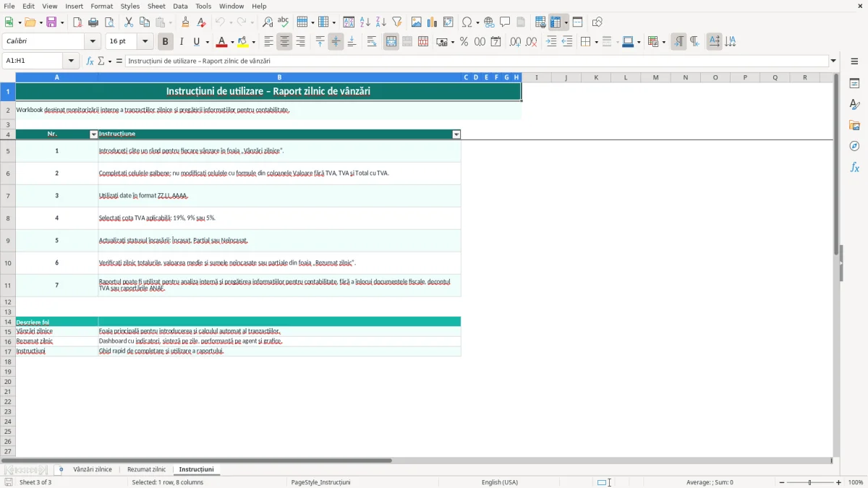Cut the selection with the scissors icon

click(x=129, y=22)
